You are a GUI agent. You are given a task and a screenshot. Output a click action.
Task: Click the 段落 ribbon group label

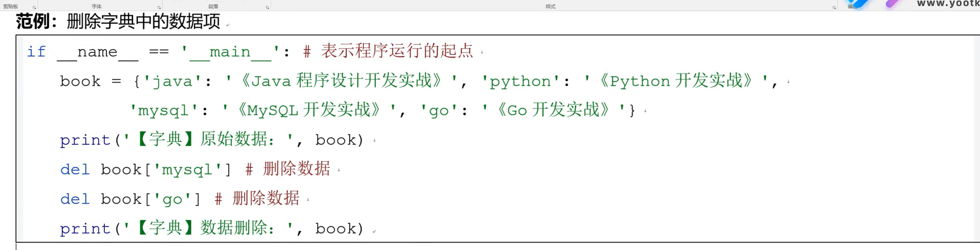coord(214,7)
